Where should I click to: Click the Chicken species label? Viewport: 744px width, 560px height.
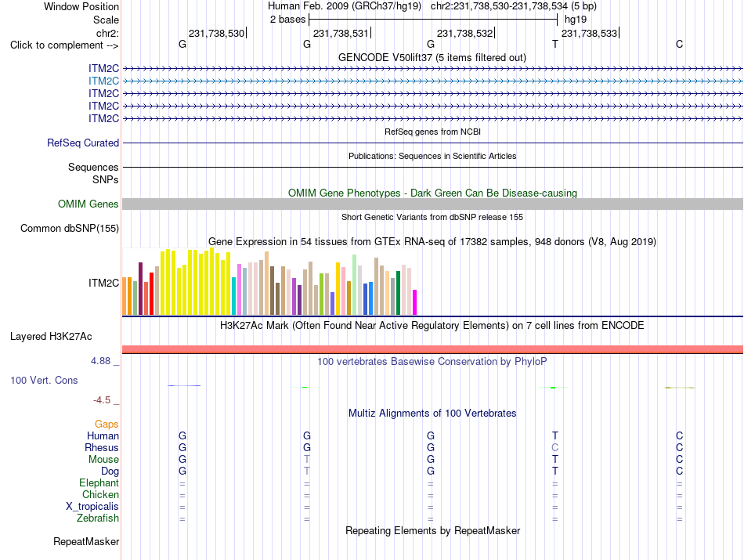coord(100,495)
